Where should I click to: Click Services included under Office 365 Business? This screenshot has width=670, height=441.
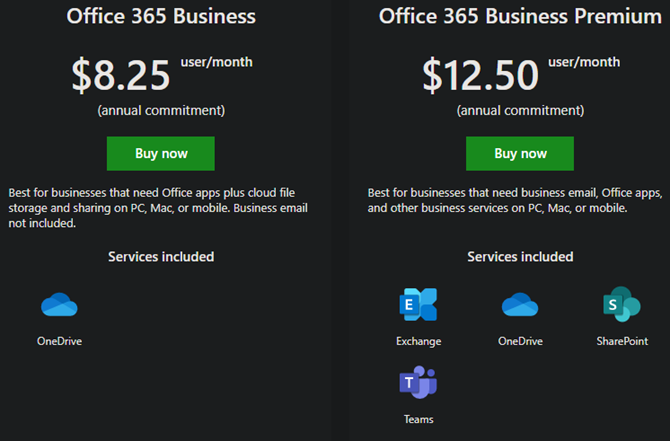tap(161, 256)
